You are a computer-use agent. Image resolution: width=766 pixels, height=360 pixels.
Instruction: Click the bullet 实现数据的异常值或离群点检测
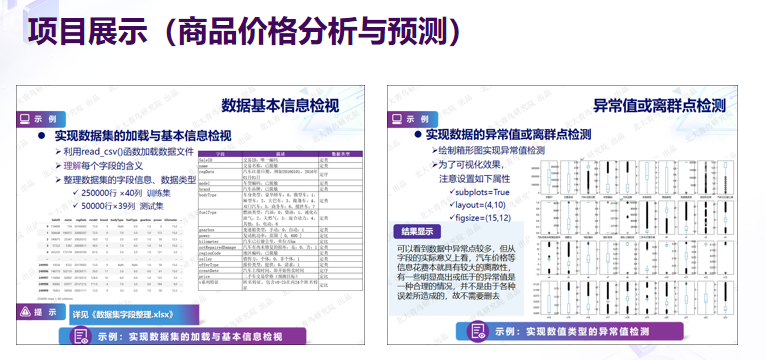pyautogui.click(x=508, y=134)
